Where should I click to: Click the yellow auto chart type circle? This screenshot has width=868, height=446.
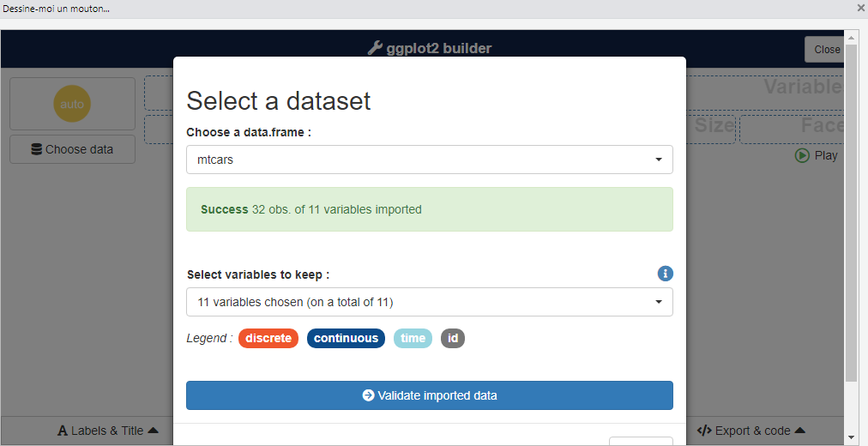[72, 104]
